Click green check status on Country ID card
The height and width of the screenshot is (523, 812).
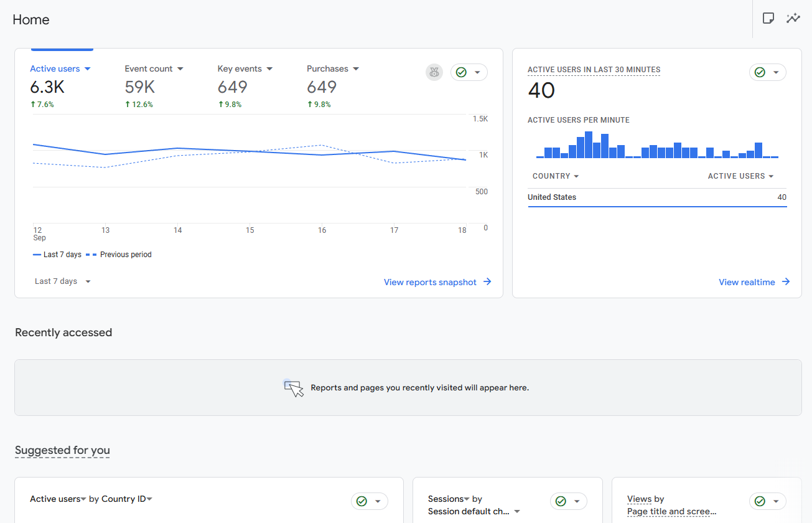[x=362, y=501]
